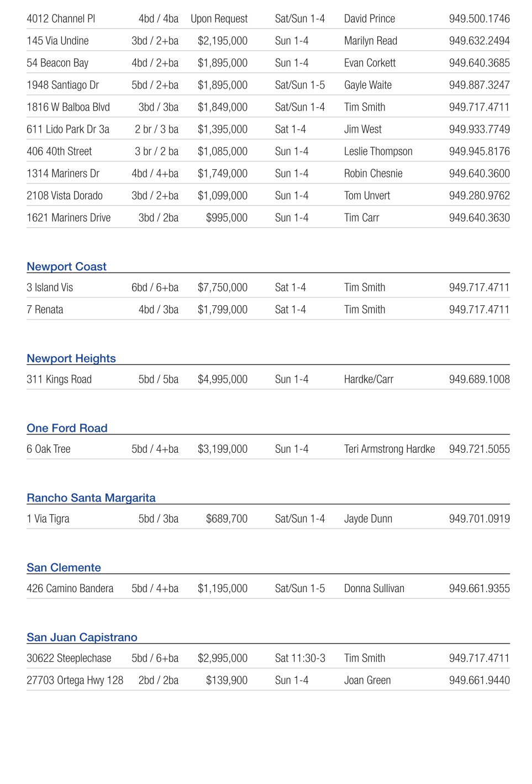Image resolution: width=532 pixels, height=784 pixels.
Task: Select the One Ford Road heading
Action: pos(67,428)
